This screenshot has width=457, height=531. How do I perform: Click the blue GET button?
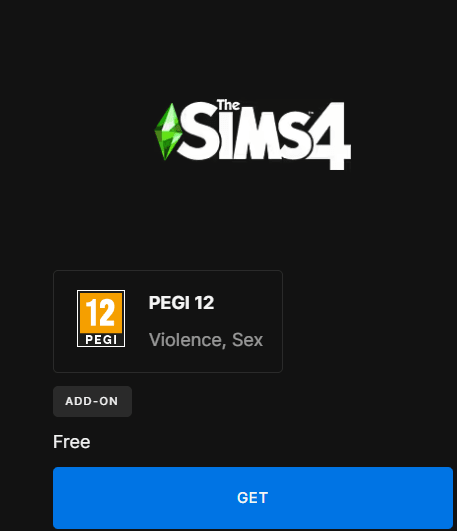coord(253,498)
